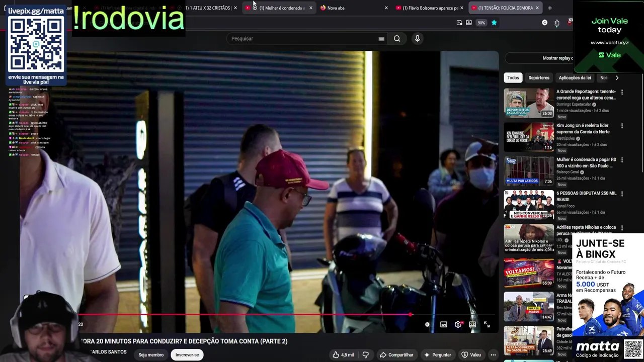This screenshot has height=362, width=644.
Task: Close the 1 ATEU X 32 CRISTÃOS tab
Action: click(235, 8)
